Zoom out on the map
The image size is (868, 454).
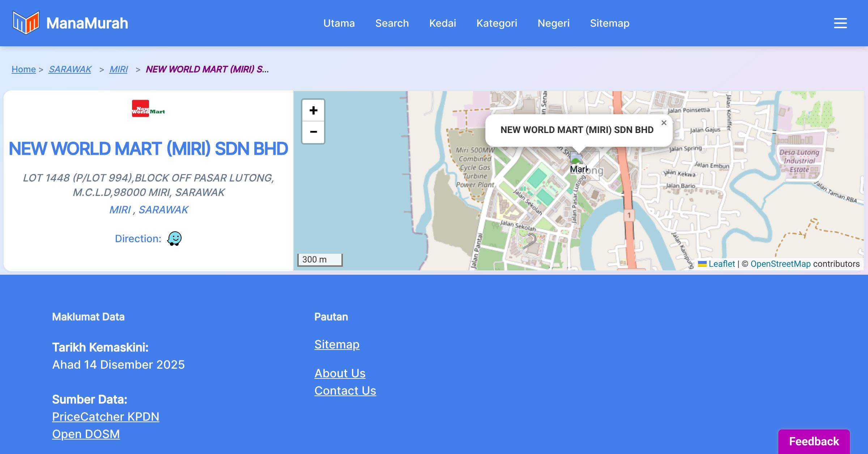pyautogui.click(x=313, y=132)
